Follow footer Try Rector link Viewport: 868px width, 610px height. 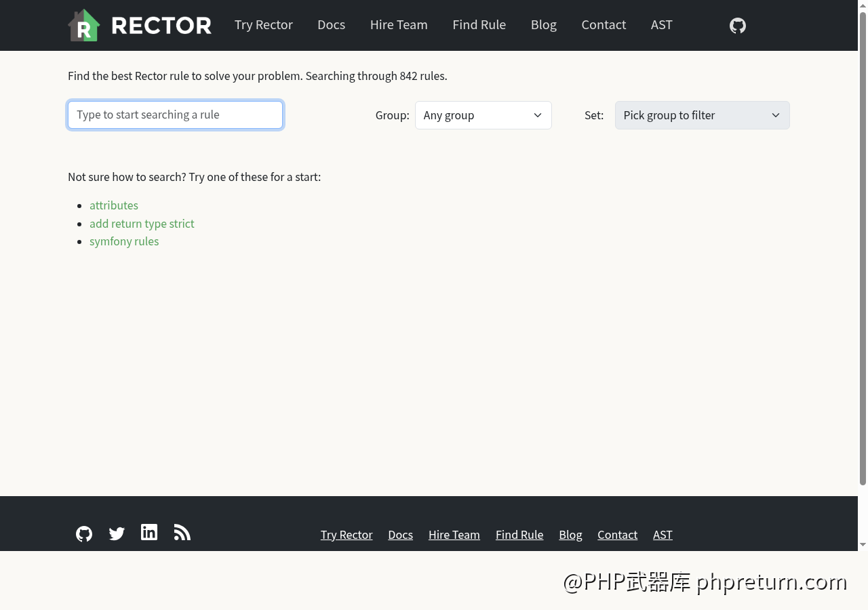tap(347, 535)
